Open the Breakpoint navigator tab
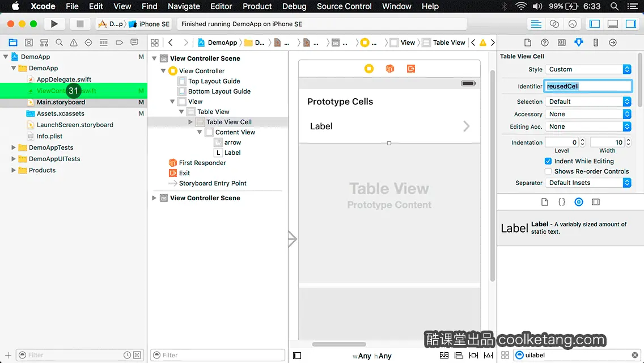This screenshot has height=363, width=644. click(x=119, y=43)
